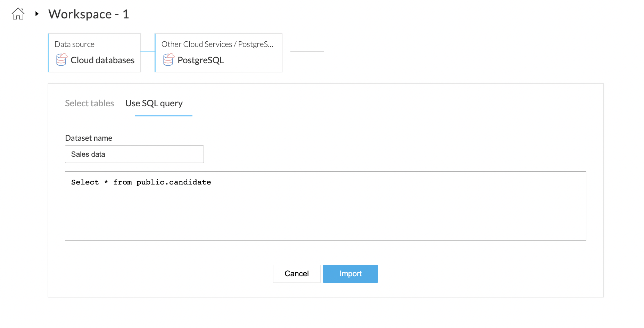The height and width of the screenshot is (328, 644).
Task: Click the 'Select * from public.candidate' query text
Action: 141,182
